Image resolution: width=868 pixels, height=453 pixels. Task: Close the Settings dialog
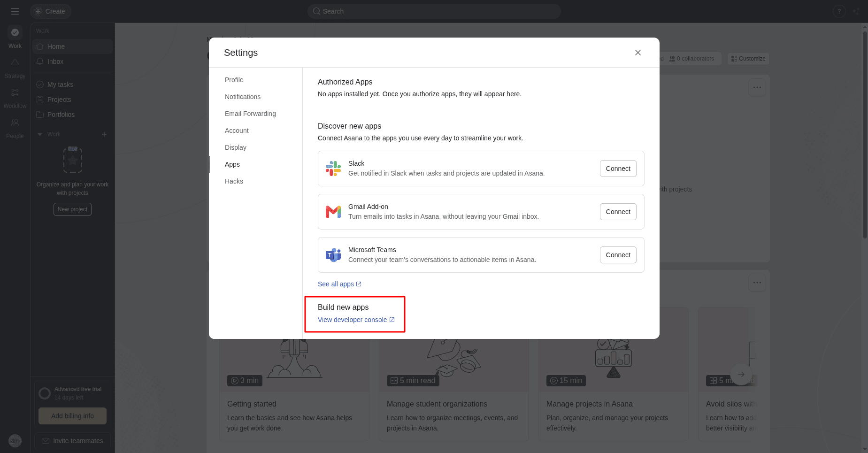638,53
